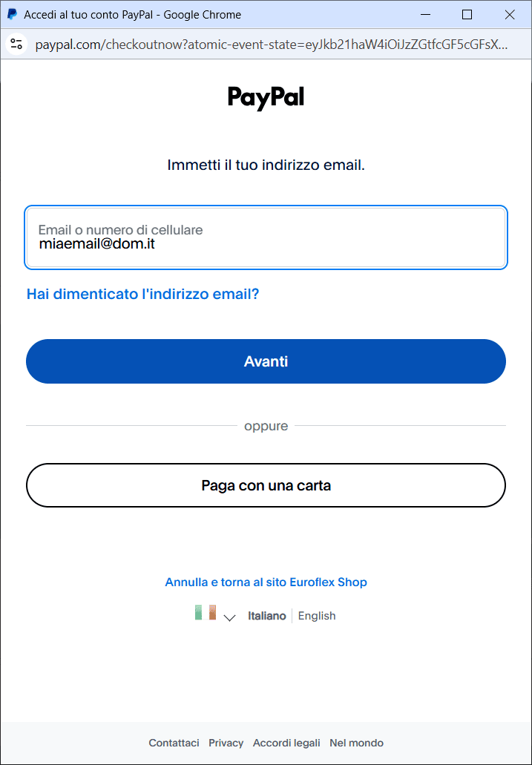The height and width of the screenshot is (765, 532).
Task: Maximize the Chrome window
Action: coord(467,15)
